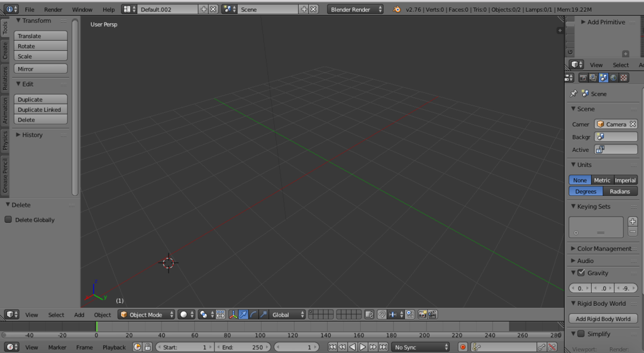Toggle the pin icon beside Scene
Image resolution: width=644 pixels, height=353 pixels.
point(574,94)
